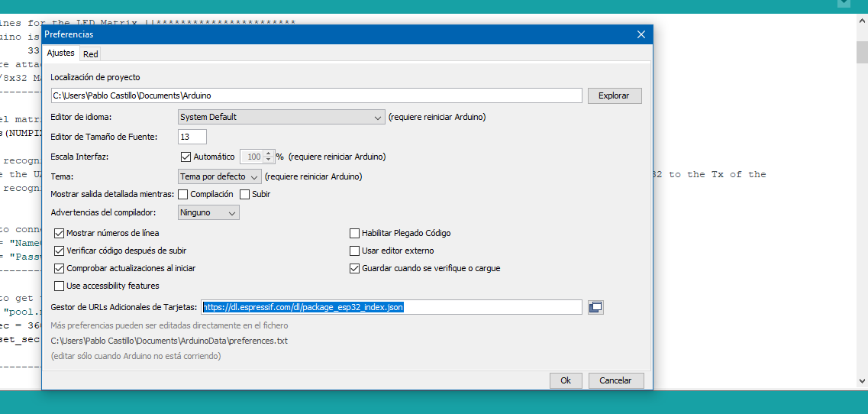Click the additional boards URLs input field

(392, 307)
